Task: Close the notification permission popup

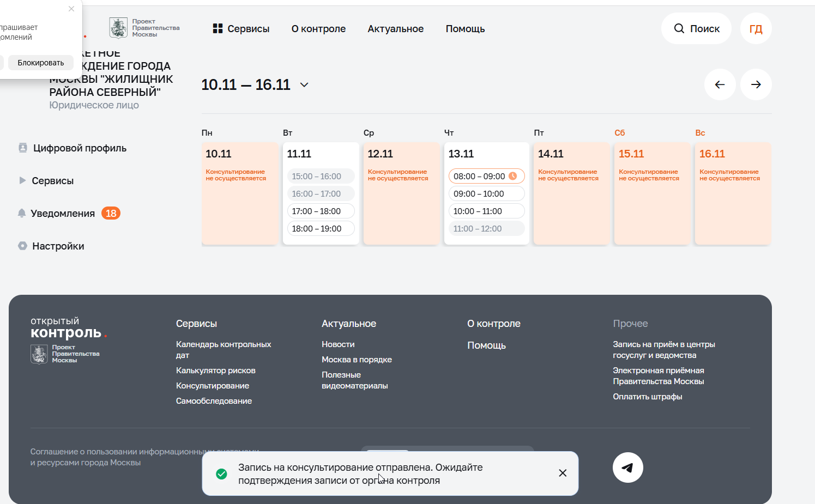Action: pos(71,9)
